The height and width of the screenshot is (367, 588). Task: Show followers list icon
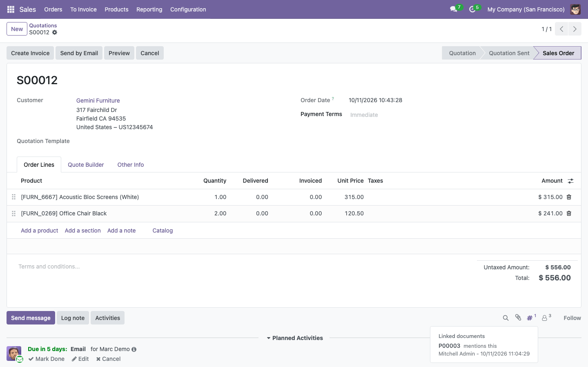pos(546,318)
